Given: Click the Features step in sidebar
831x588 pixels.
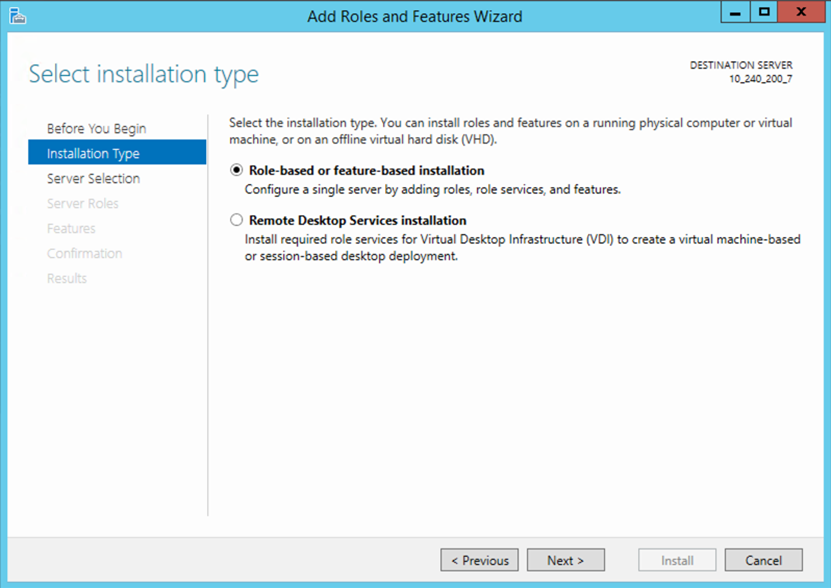Looking at the screenshot, I should click(x=71, y=229).
